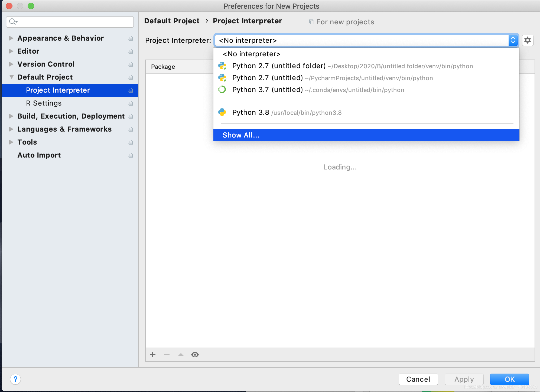Expand the Tools section arrow

point(11,142)
